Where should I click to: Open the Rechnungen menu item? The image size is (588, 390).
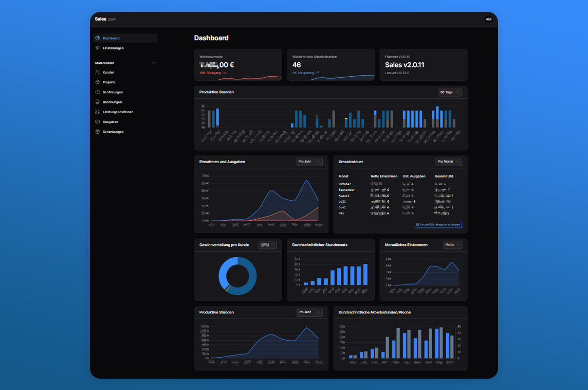point(112,102)
